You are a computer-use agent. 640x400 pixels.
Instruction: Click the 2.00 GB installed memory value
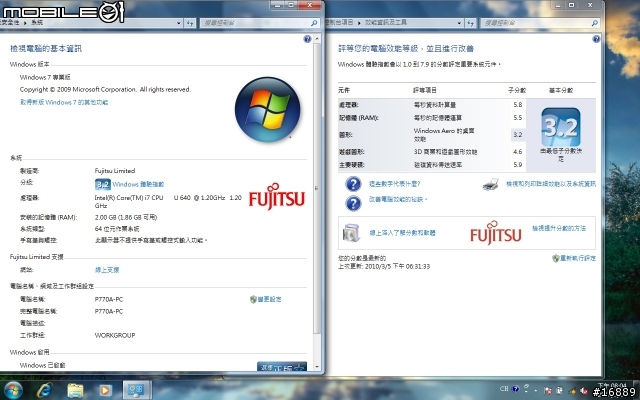point(126,218)
